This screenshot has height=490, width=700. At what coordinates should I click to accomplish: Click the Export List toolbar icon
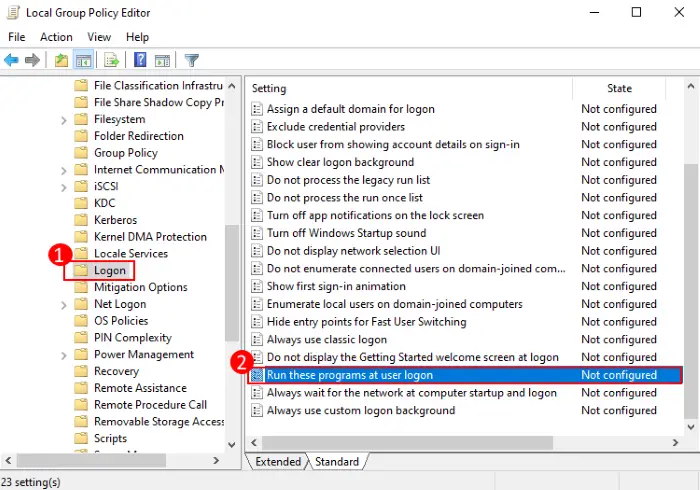(x=111, y=60)
